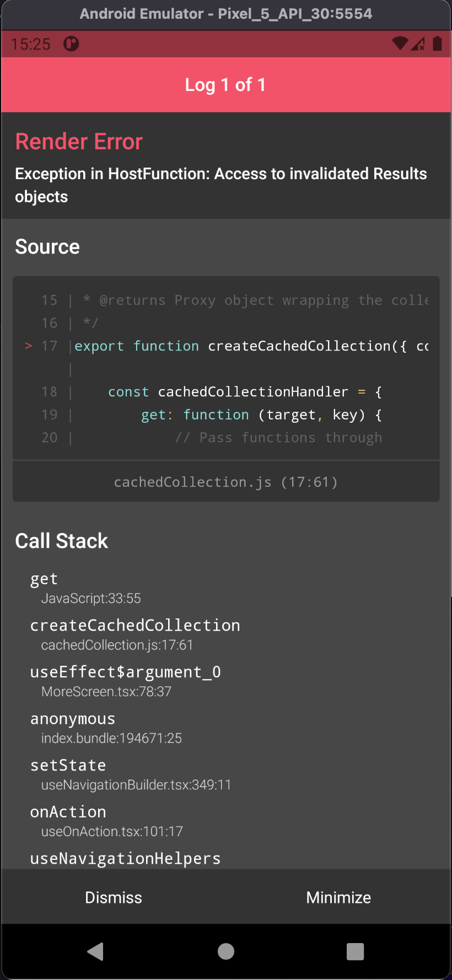Tap the battery indicator icon
The height and width of the screenshot is (980, 452).
tap(438, 44)
